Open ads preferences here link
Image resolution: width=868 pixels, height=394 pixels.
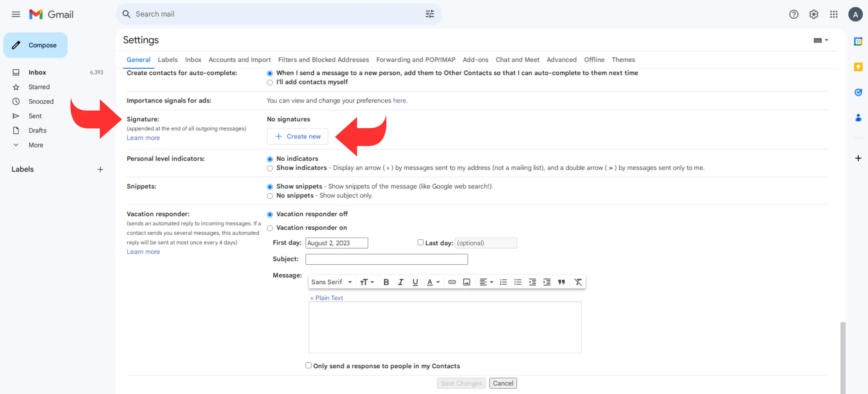(399, 100)
